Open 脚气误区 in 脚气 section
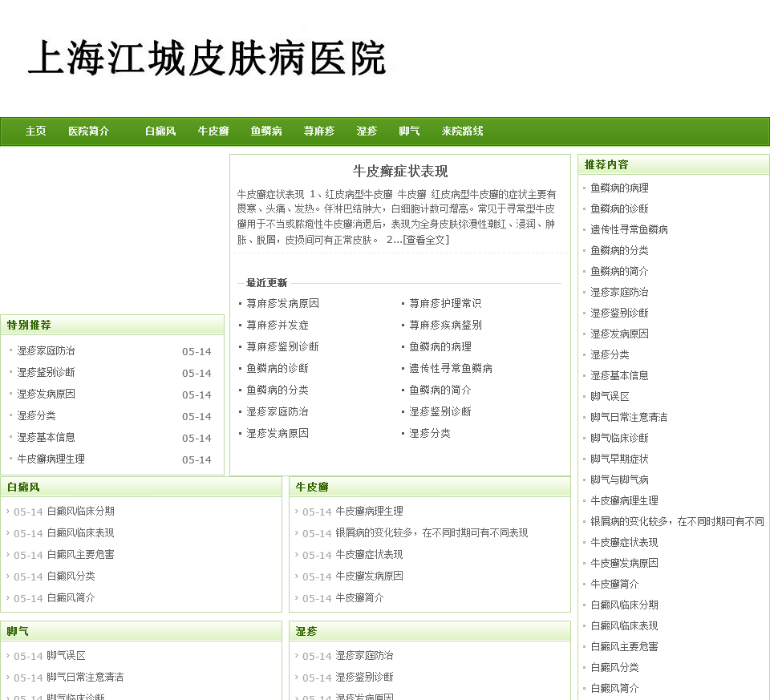770x700 pixels. pyautogui.click(x=66, y=655)
